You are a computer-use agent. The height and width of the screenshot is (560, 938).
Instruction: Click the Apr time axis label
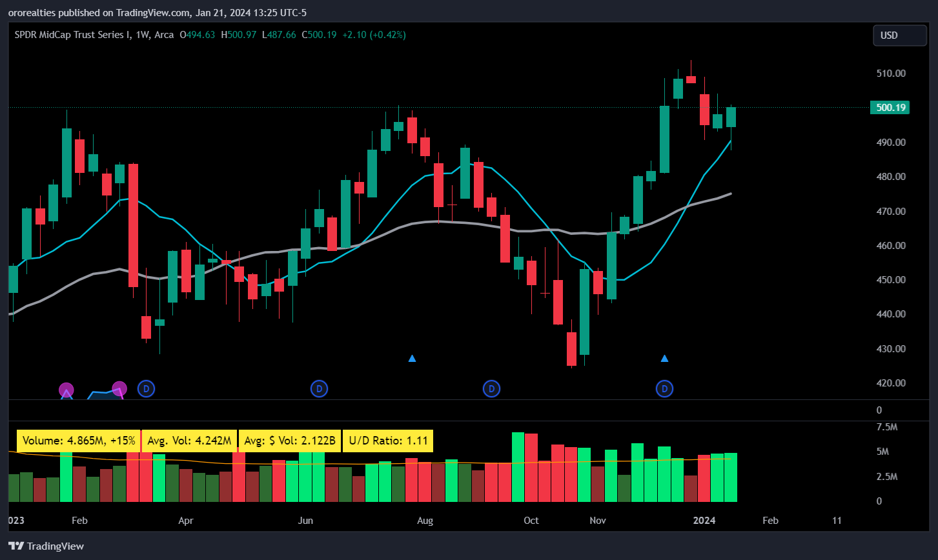[186, 520]
